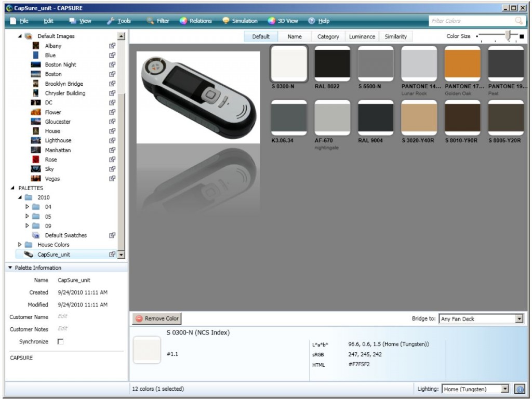Switch to the Luminance sorting tab

point(362,37)
